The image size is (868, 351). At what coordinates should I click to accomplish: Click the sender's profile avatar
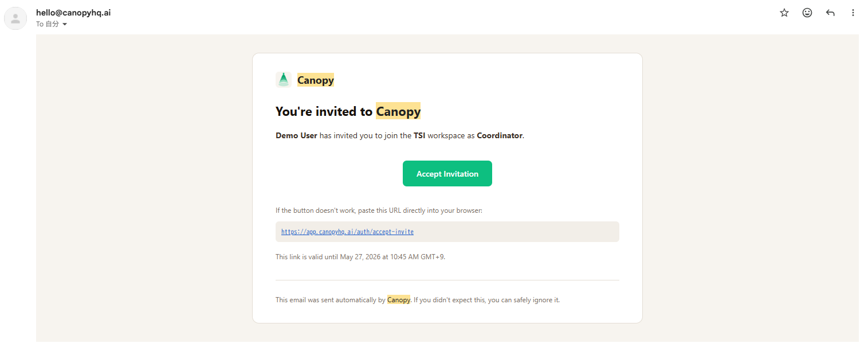coord(15,18)
